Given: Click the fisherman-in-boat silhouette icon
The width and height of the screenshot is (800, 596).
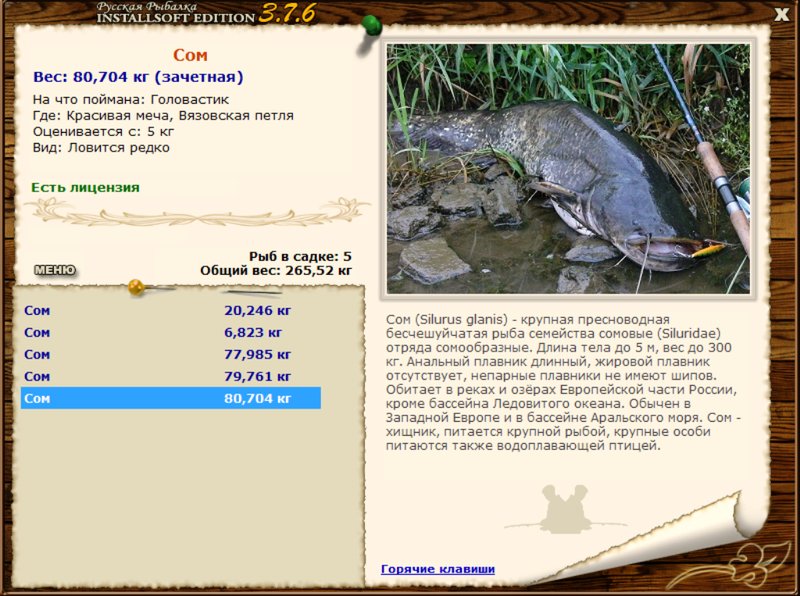Looking at the screenshot, I should tap(565, 509).
